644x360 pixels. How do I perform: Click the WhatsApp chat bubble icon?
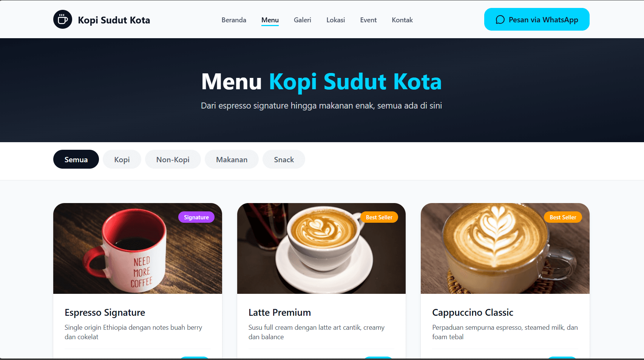[500, 20]
